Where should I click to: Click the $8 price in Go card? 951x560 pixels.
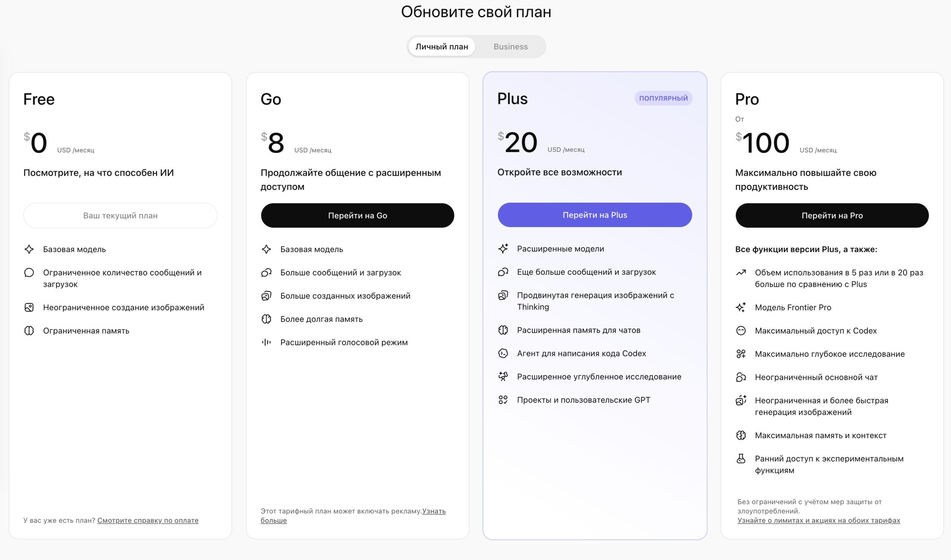pyautogui.click(x=272, y=143)
